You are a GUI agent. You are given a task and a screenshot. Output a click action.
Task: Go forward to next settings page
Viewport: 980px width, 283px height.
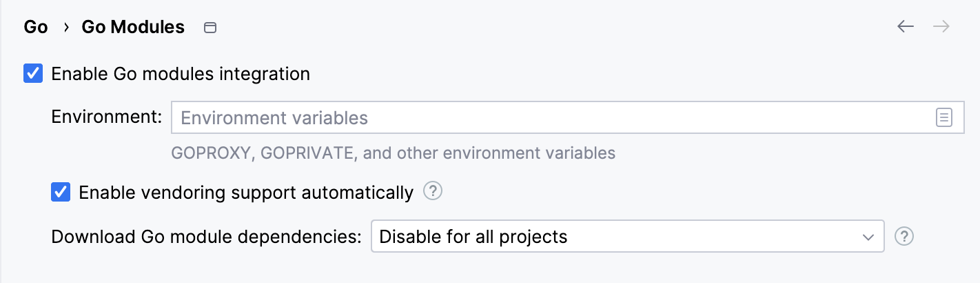pyautogui.click(x=941, y=27)
